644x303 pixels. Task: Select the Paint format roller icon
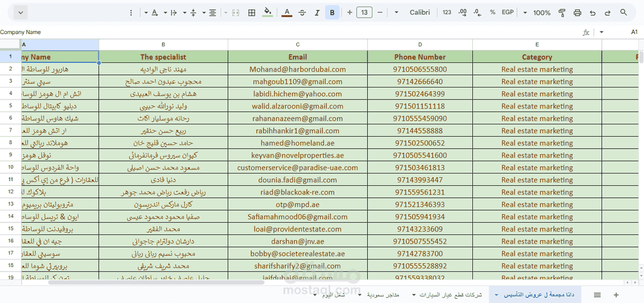(562, 13)
